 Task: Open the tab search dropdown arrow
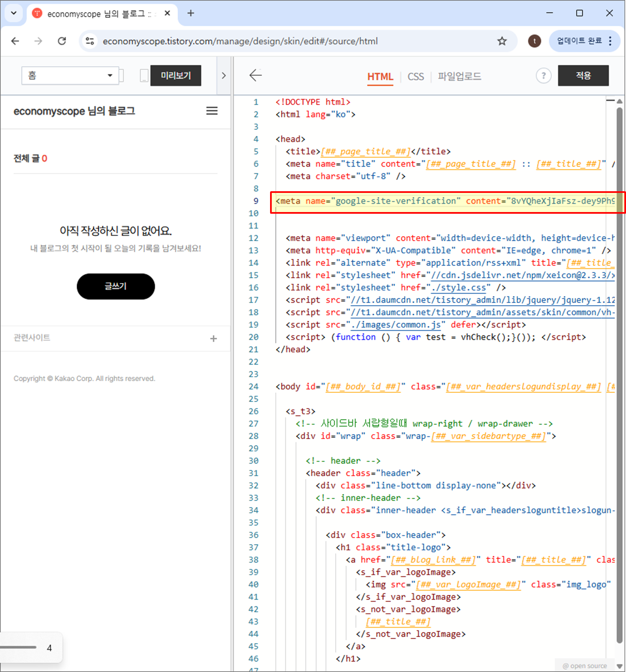tap(13, 13)
